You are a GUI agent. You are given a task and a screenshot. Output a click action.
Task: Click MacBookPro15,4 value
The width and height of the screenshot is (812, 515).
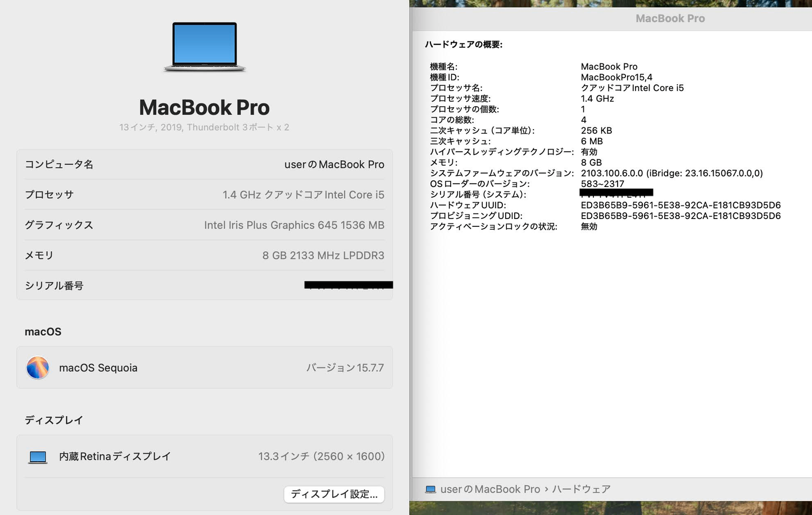[x=616, y=78]
